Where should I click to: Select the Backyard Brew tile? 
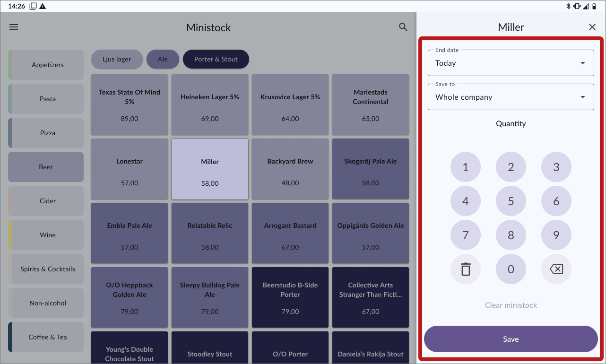click(290, 169)
